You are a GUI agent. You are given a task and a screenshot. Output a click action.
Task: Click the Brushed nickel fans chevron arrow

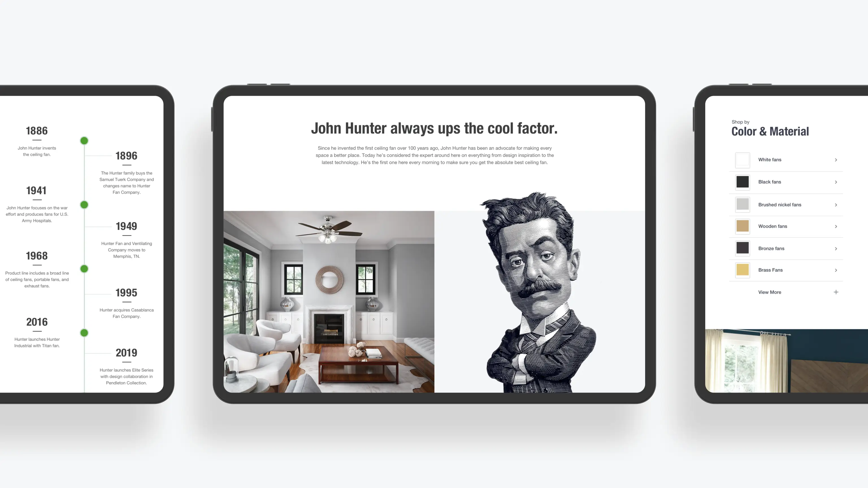tap(836, 204)
